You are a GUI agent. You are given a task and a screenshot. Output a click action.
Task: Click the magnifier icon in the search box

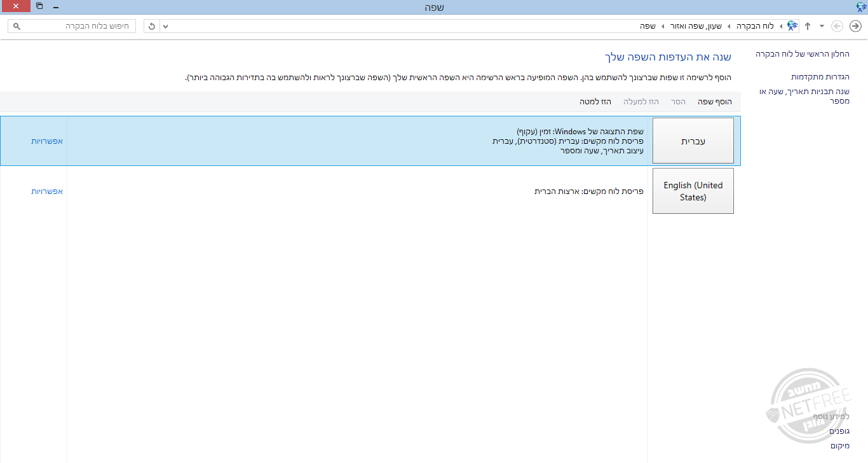click(17, 26)
